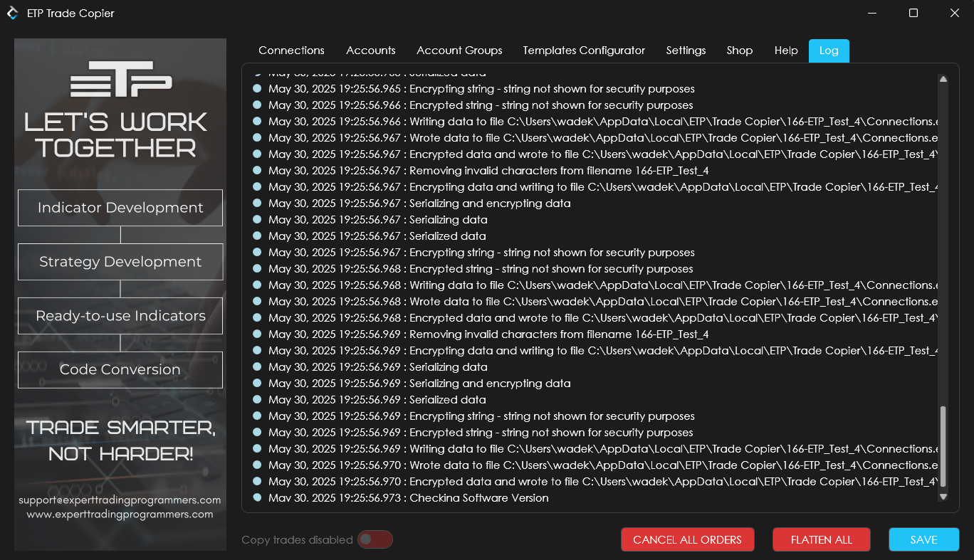Click the blue SAVE button

923,539
